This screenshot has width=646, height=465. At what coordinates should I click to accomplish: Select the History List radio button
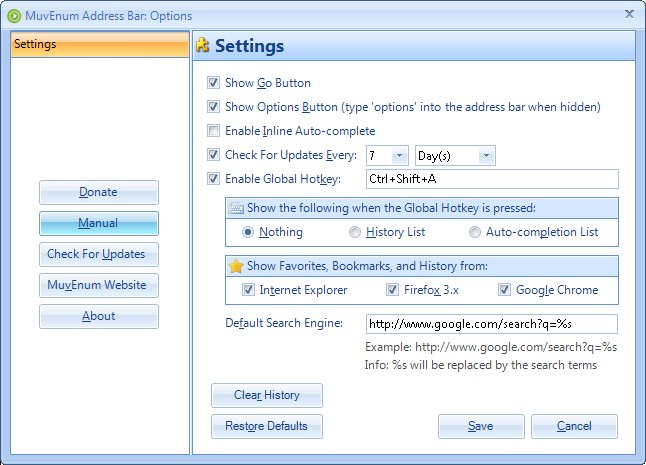[x=354, y=232]
